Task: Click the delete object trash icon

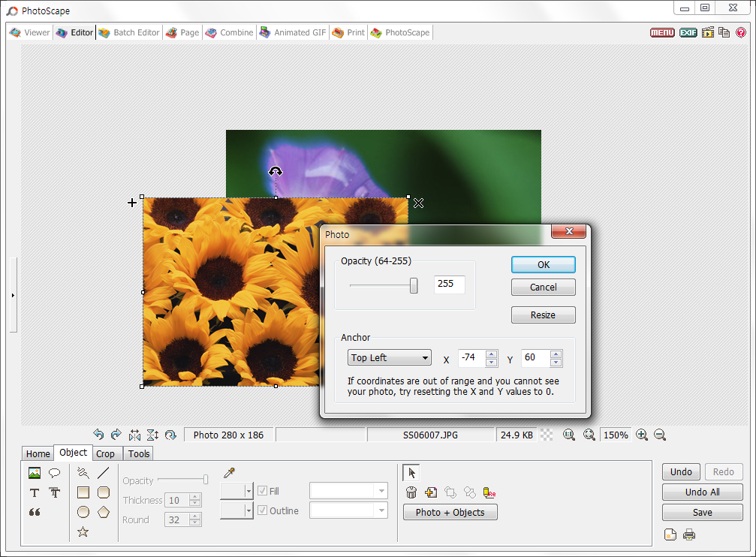Action: coord(411,492)
